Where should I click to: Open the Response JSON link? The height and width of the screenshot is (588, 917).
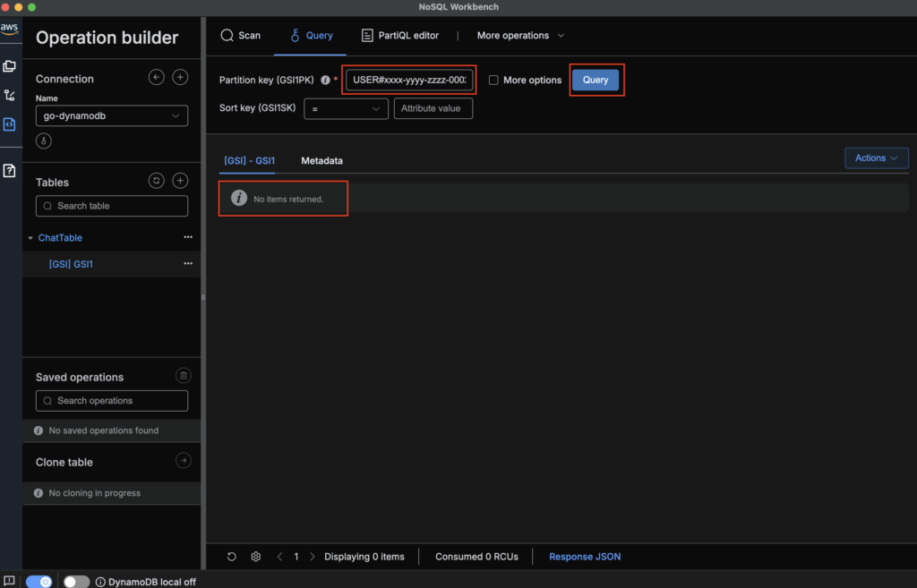click(584, 557)
